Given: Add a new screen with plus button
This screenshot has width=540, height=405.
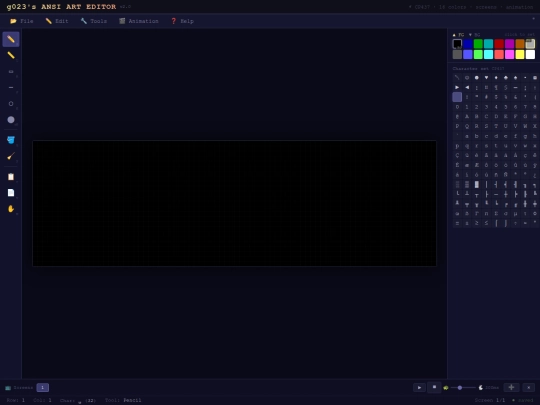Looking at the screenshot, I should [511, 387].
